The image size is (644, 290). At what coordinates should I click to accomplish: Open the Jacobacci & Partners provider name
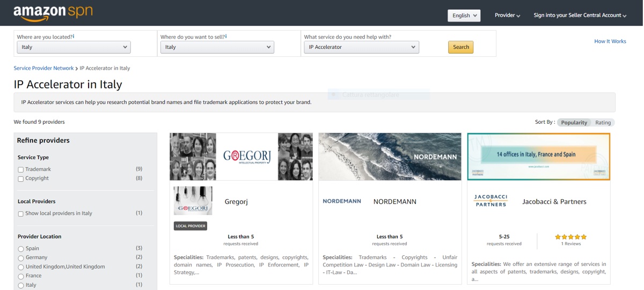(554, 202)
